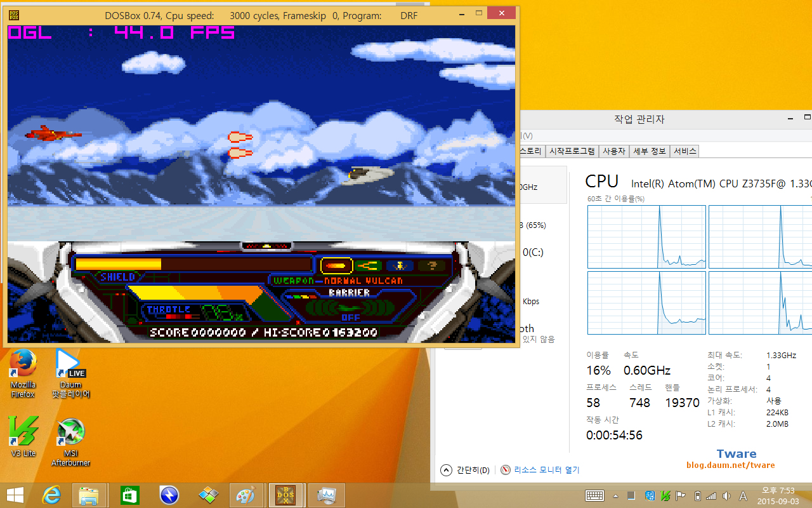Click the blue lightning-bolt taskbar icon
Screen dimensions: 812x508
[169, 495]
